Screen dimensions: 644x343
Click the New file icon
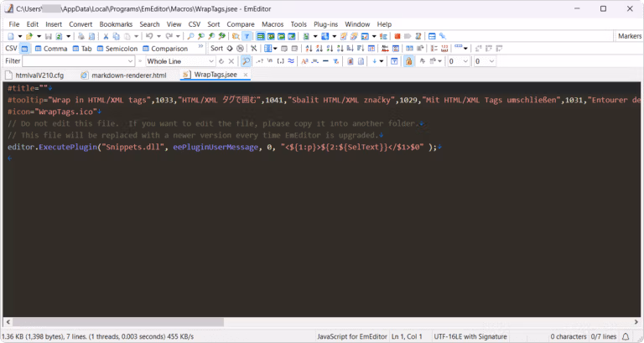(x=11, y=36)
